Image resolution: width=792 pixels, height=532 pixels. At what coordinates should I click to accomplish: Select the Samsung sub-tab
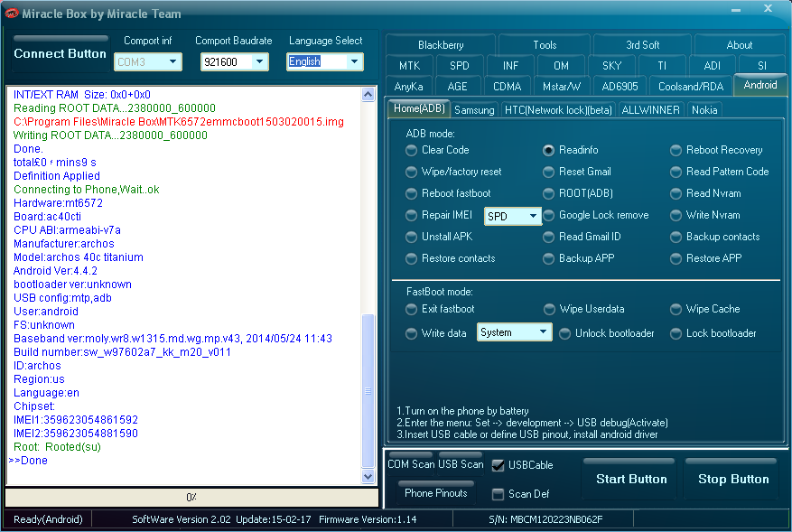(474, 109)
